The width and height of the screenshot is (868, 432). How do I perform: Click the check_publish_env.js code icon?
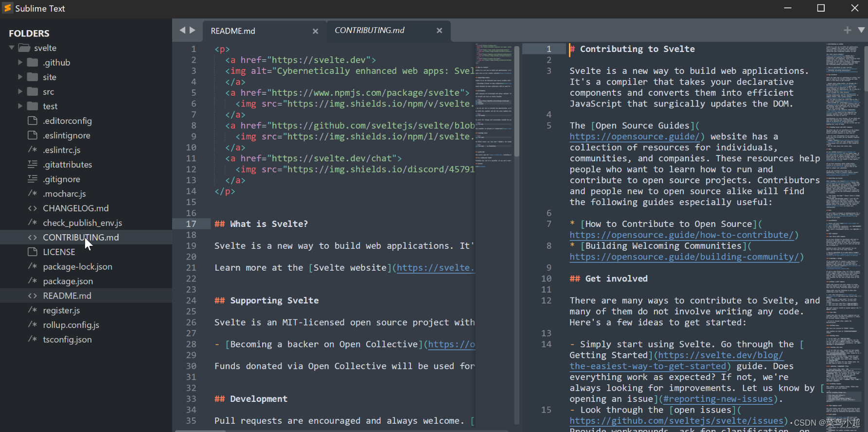click(33, 223)
